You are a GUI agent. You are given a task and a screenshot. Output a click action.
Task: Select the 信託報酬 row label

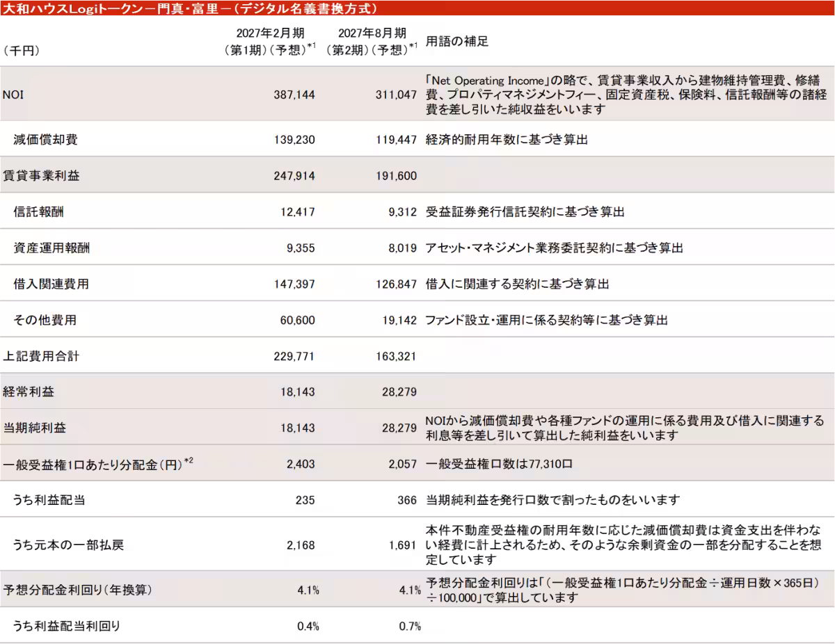click(x=39, y=211)
